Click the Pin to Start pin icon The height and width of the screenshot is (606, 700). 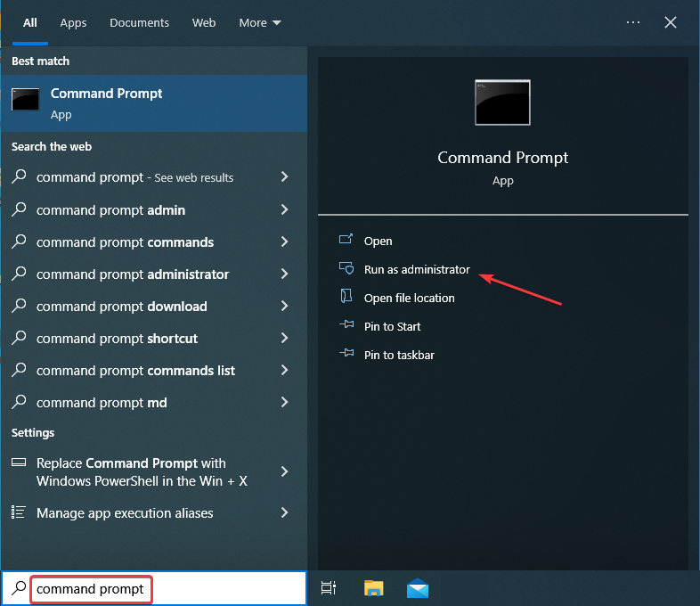346,326
